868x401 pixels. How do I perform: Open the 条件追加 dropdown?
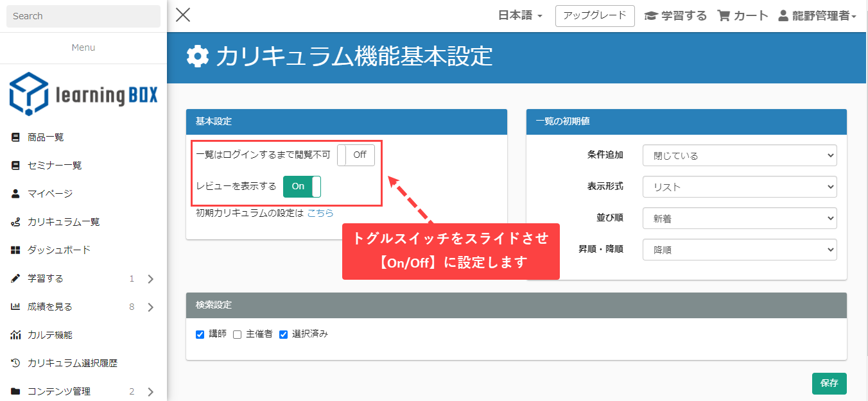click(740, 155)
